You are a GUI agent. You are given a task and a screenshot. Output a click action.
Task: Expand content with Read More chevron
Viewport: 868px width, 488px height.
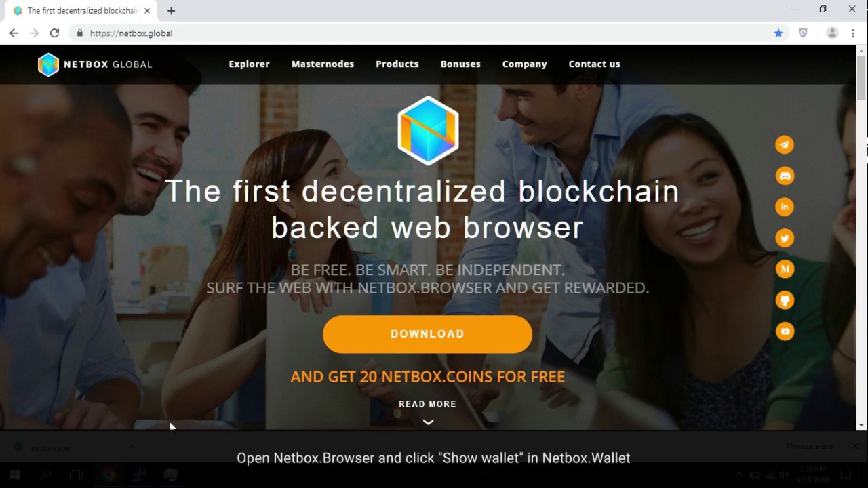[x=428, y=422]
